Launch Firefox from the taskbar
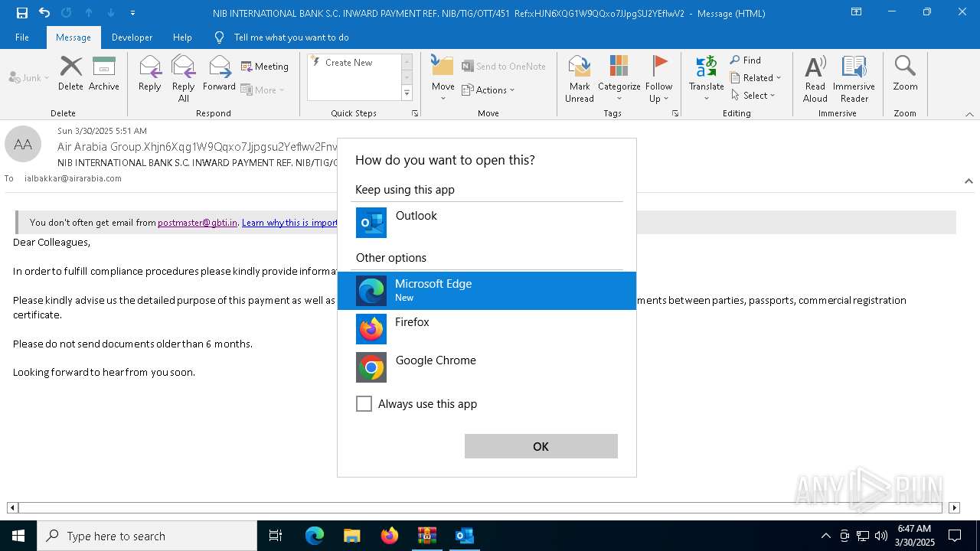Viewport: 980px width, 551px height. pos(390,536)
